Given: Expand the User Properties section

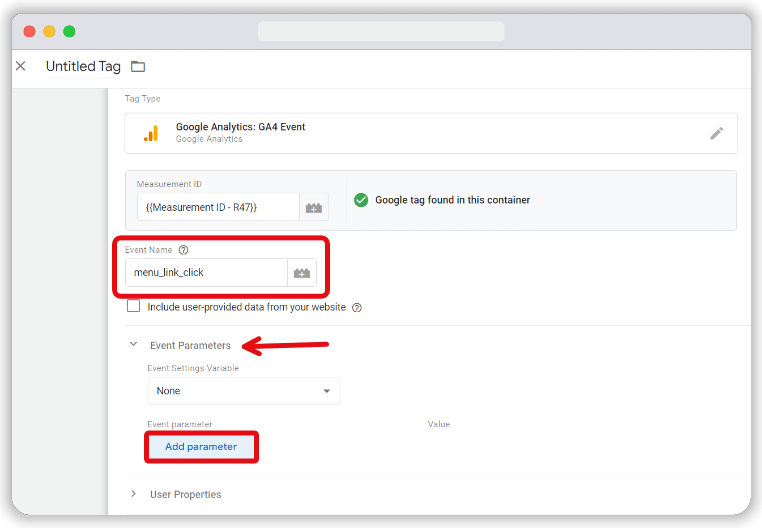Looking at the screenshot, I should point(133,494).
